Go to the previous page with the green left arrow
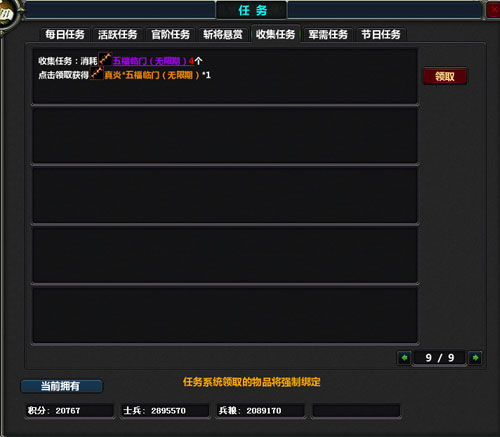Screen dimensions: 500x437 click(x=404, y=358)
